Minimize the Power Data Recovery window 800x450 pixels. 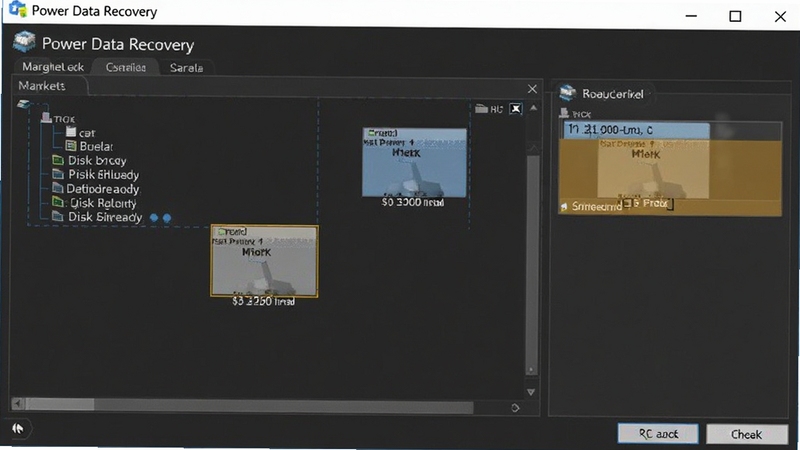tap(691, 16)
